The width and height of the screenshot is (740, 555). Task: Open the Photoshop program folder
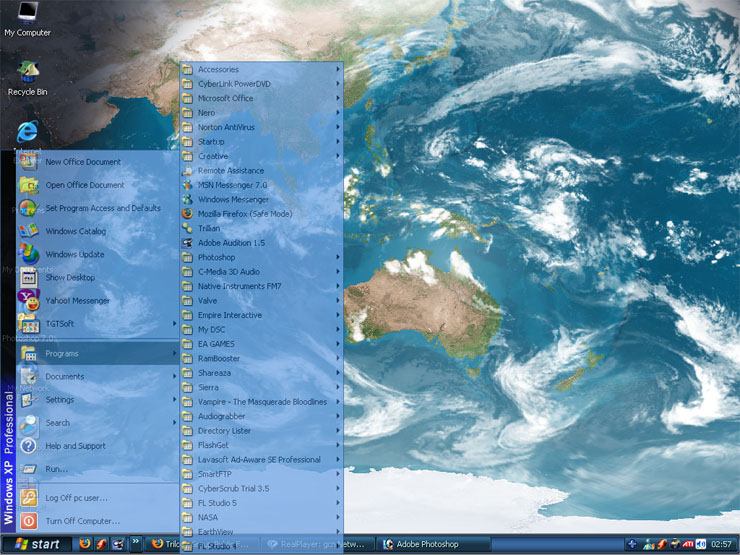261,257
